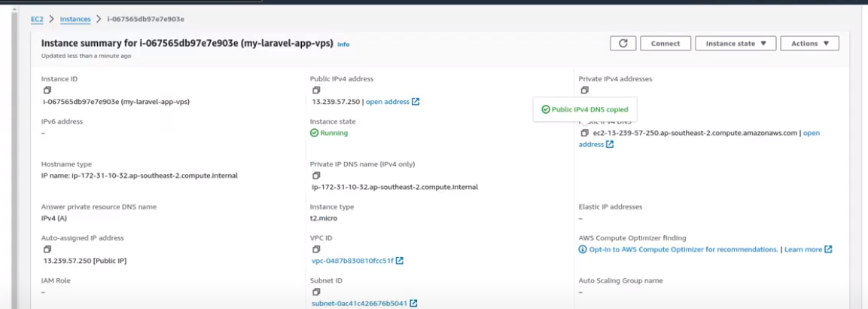The image size is (868, 309).
Task: Click the Instance summary heading
Action: [187, 44]
